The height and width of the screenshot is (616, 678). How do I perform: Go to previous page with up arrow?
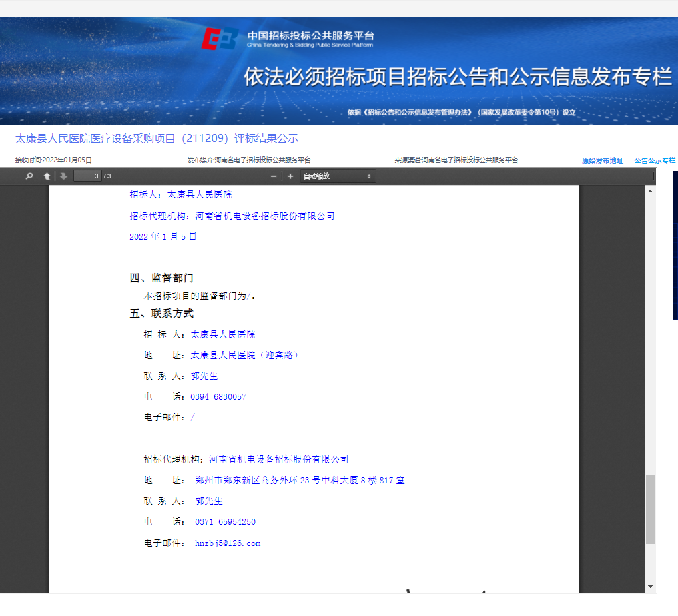(x=47, y=176)
